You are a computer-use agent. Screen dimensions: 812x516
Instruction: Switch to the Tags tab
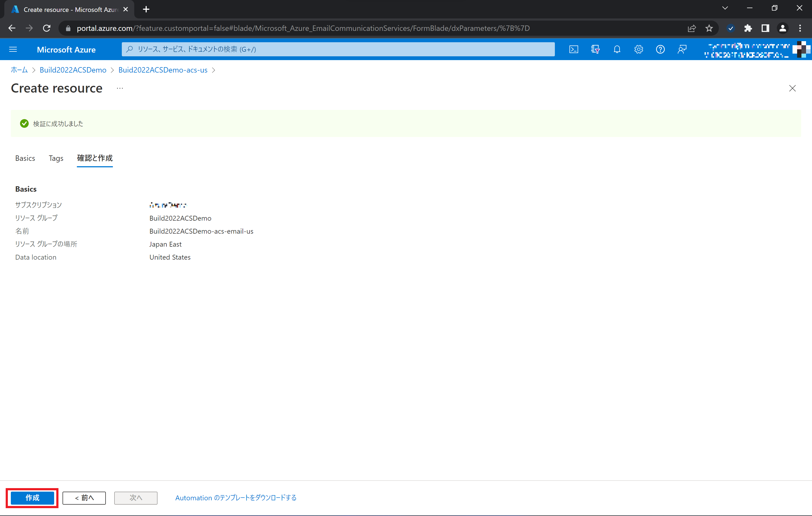point(56,158)
